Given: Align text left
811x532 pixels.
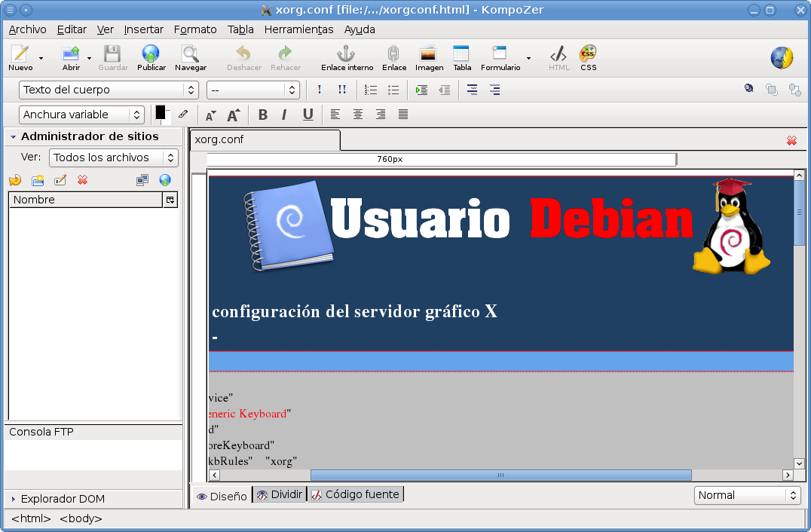Looking at the screenshot, I should (335, 115).
